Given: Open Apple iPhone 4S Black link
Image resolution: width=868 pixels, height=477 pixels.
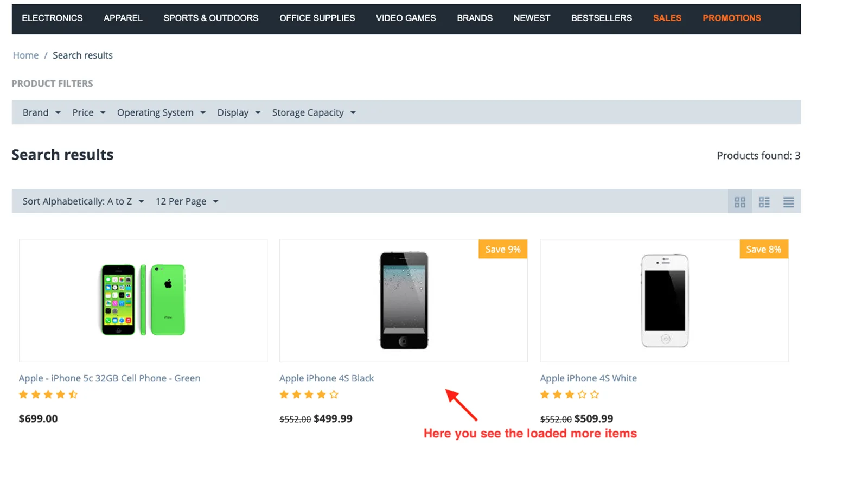Looking at the screenshot, I should coord(327,378).
